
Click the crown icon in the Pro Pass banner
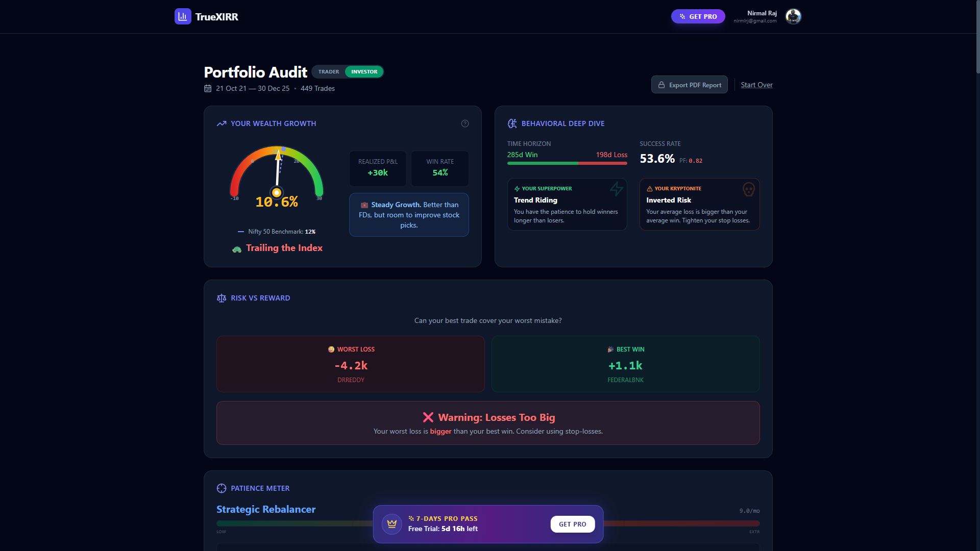coord(392,524)
